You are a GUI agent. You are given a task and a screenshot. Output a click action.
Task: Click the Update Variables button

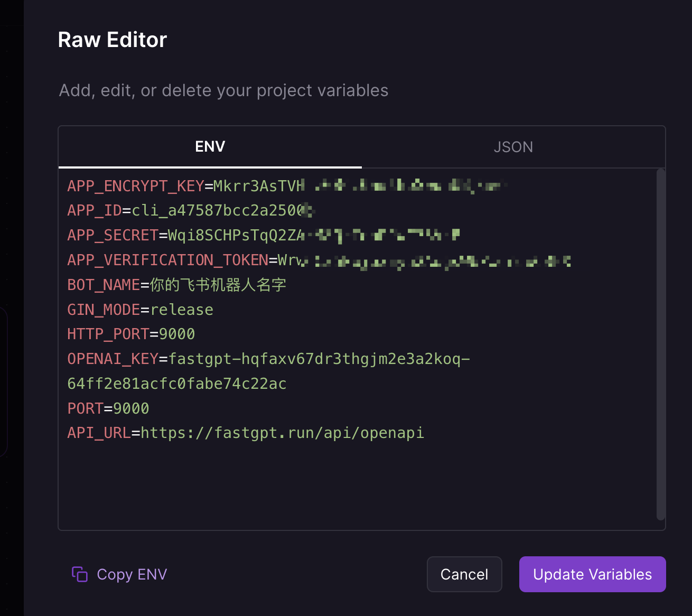[592, 574]
